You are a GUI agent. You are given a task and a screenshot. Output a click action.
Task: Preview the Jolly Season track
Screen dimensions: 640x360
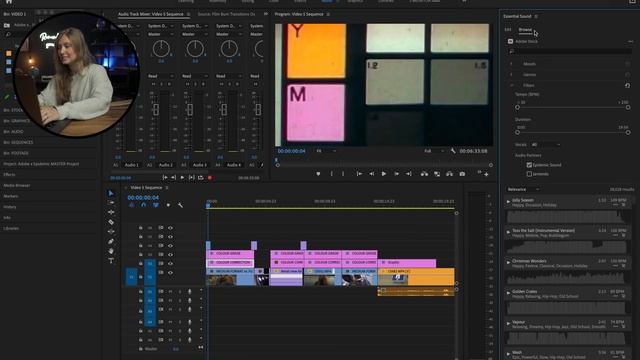(x=508, y=201)
